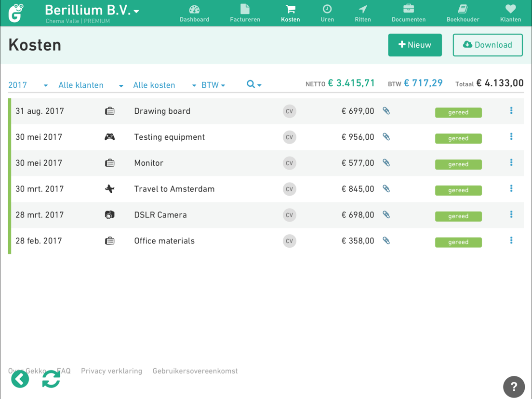This screenshot has height=399, width=532.
Task: Open the search magnifier dropdown
Action: point(254,84)
